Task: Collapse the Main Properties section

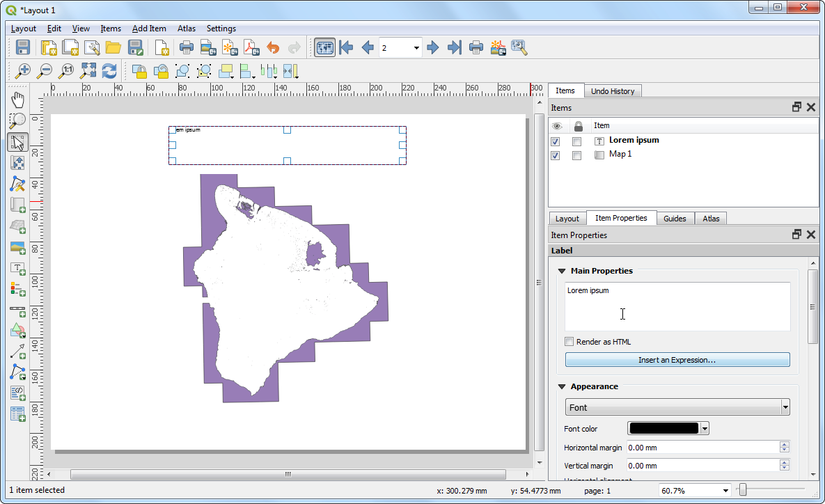Action: (x=562, y=271)
